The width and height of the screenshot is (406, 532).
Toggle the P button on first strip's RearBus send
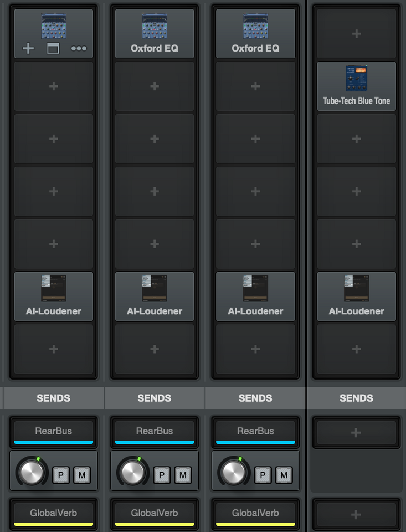click(x=61, y=475)
